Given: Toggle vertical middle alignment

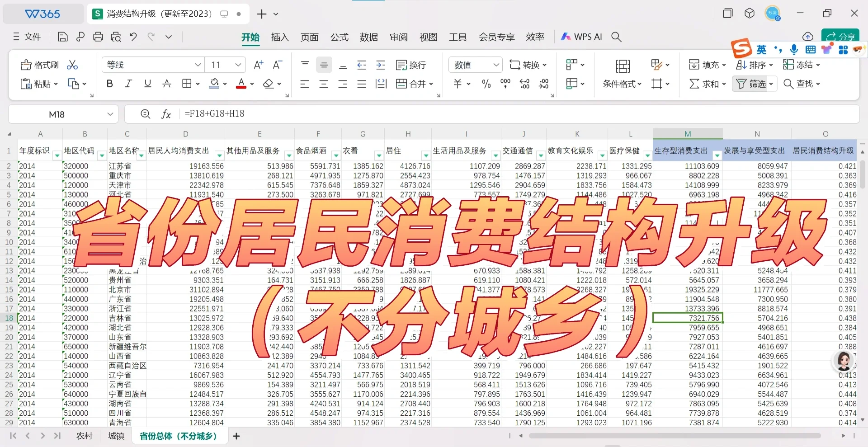Looking at the screenshot, I should pos(324,65).
